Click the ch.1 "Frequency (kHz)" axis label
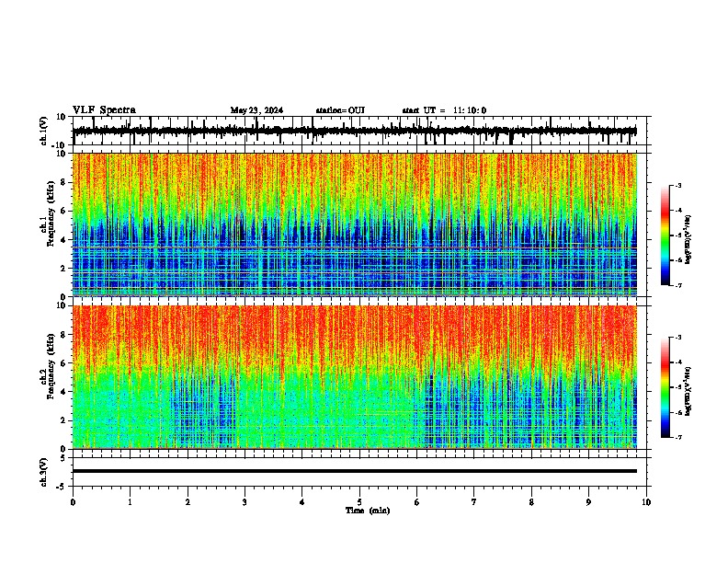The image size is (728, 563). [x=51, y=213]
